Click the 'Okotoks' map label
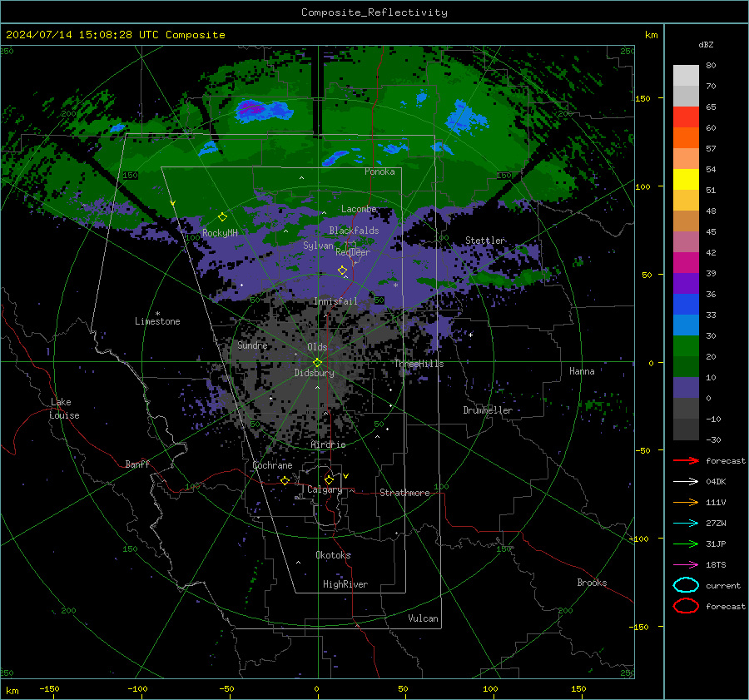 (333, 555)
